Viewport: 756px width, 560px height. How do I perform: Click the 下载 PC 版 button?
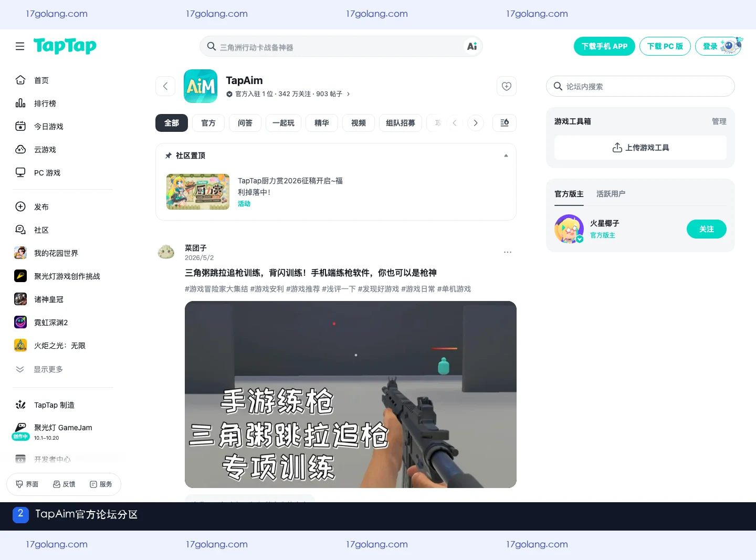pos(665,46)
